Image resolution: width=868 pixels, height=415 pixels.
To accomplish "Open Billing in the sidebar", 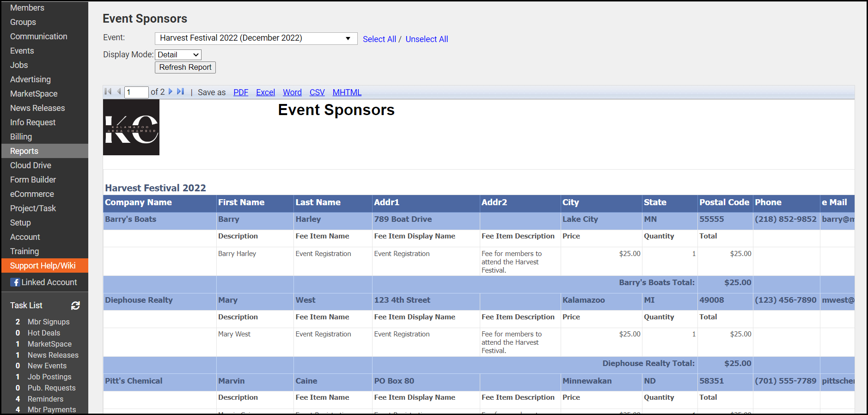I will click(x=21, y=137).
